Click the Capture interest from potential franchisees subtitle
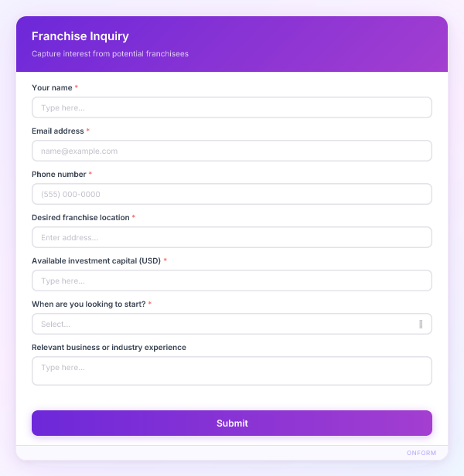464x476 pixels. tap(110, 54)
